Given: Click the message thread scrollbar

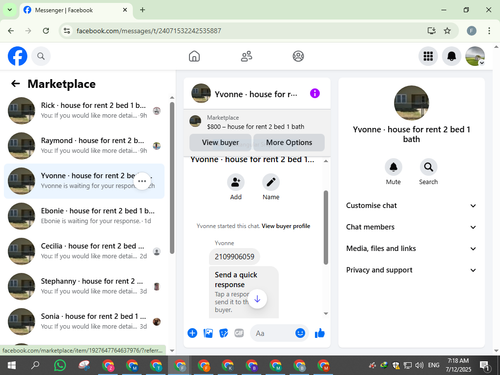Looking at the screenshot, I should coord(326,227).
